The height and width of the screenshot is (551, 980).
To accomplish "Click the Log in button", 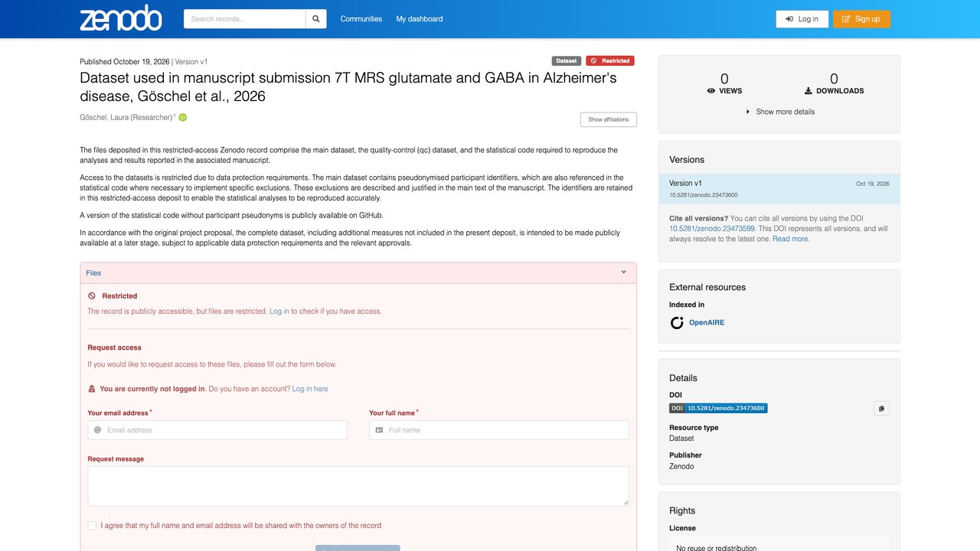I will tap(802, 19).
